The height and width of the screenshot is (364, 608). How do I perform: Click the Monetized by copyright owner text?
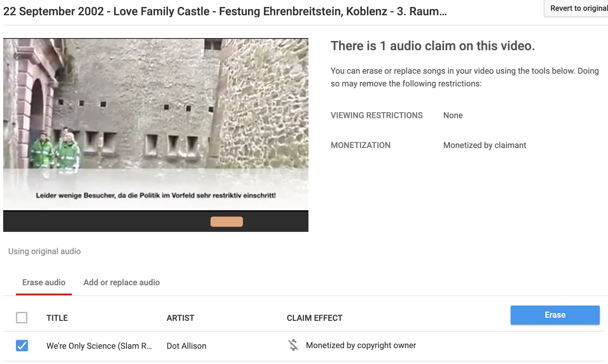[x=361, y=346]
